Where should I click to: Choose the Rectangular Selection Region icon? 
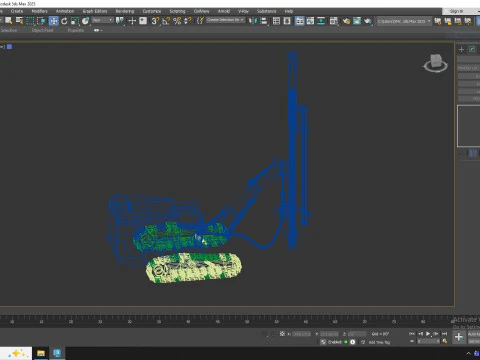pos(30,21)
